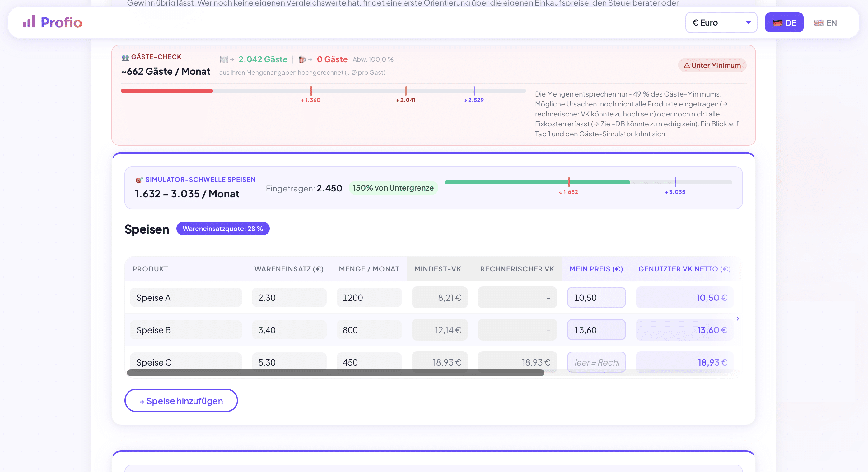Click the Profio brand name
This screenshot has width=868, height=472.
click(61, 23)
